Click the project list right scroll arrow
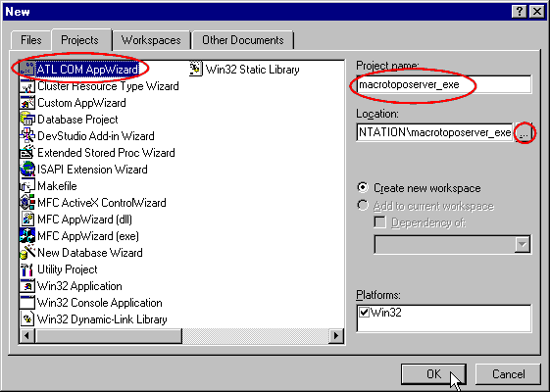 coord(336,336)
